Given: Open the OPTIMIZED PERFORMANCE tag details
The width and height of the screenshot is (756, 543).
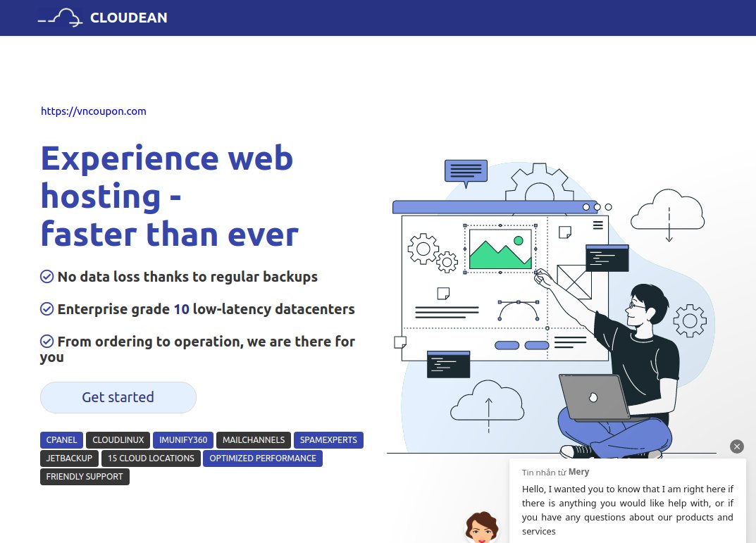Looking at the screenshot, I should pyautogui.click(x=263, y=458).
